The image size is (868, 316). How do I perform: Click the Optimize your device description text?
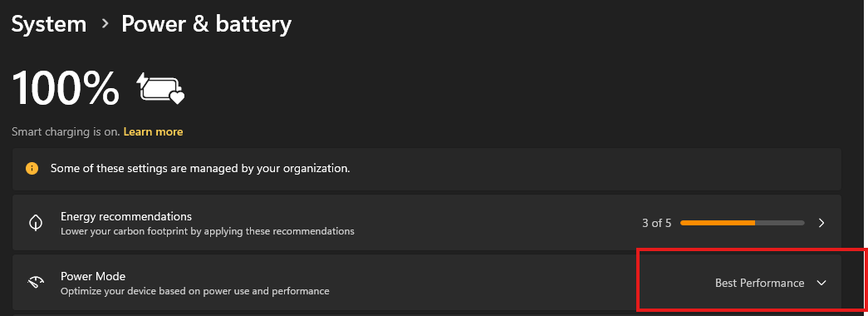[195, 290]
